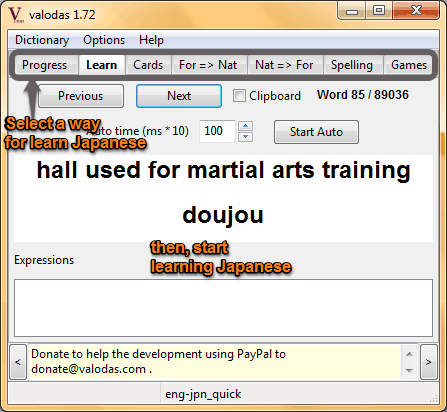
Task: Increase auto time with up arrow
Action: click(x=246, y=126)
